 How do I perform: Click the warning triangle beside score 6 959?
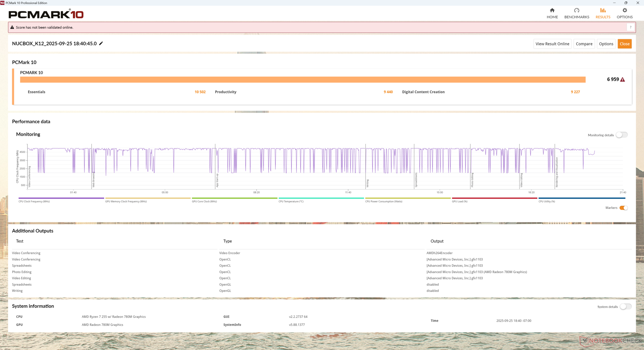623,80
